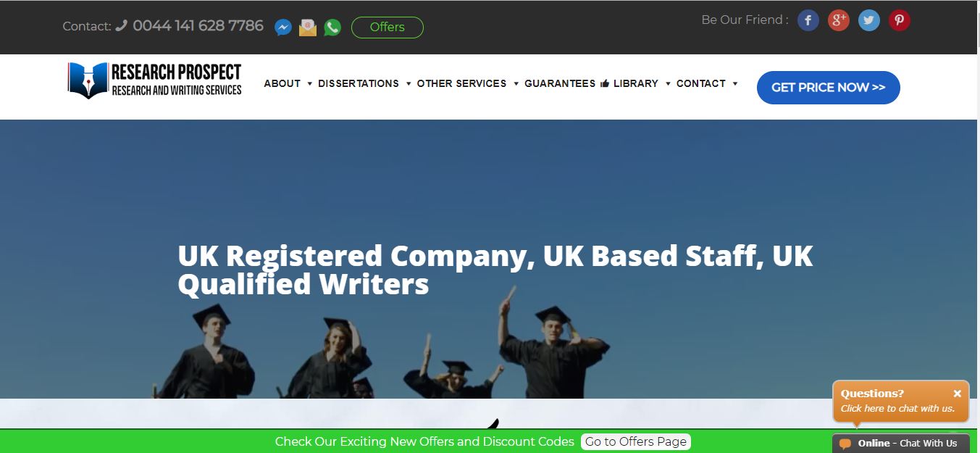Open the Library menu item
The height and width of the screenshot is (453, 980).
click(641, 83)
